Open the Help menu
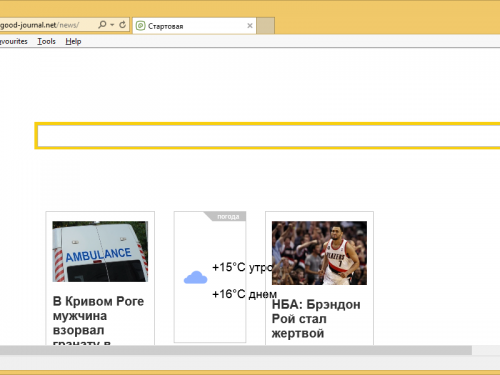This screenshot has height=375, width=500. point(73,41)
